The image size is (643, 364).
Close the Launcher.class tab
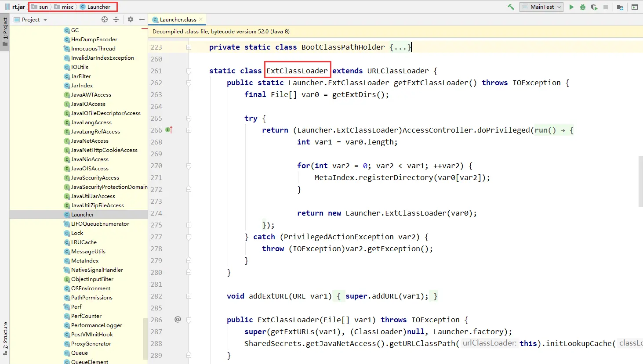click(x=201, y=19)
